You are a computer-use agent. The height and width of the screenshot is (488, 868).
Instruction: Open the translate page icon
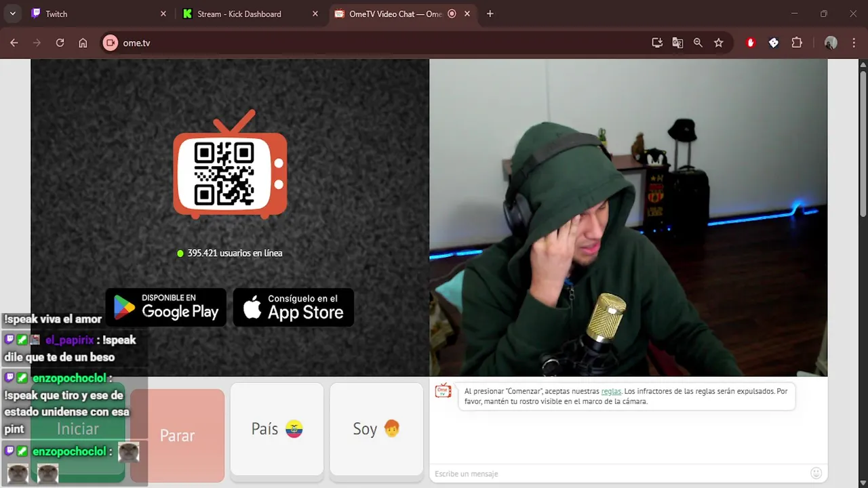(x=677, y=43)
